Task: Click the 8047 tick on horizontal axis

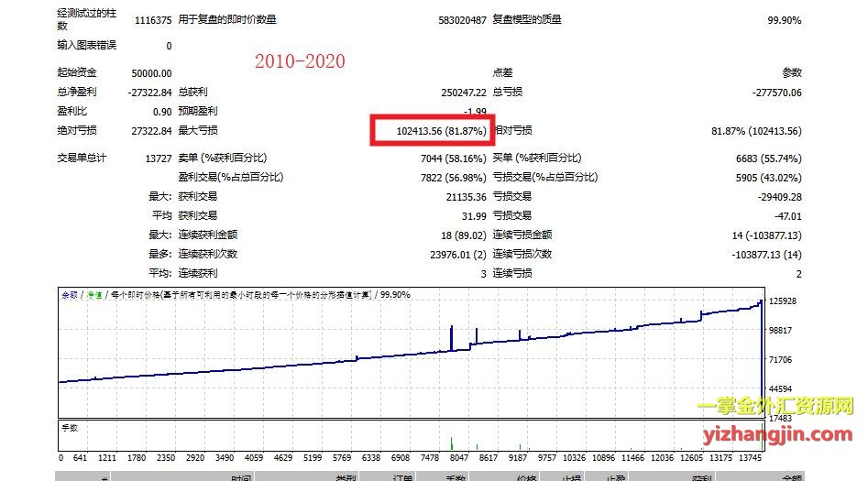Action: click(x=458, y=456)
